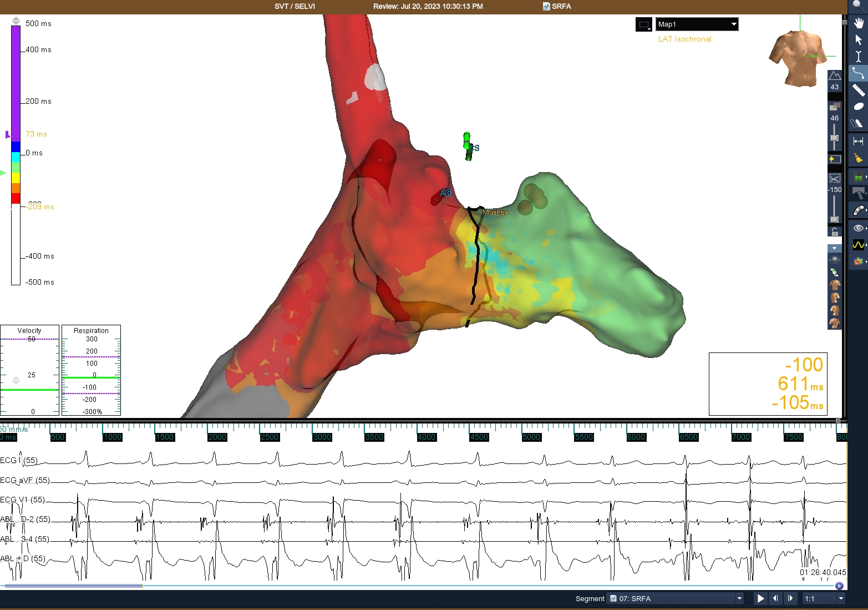
Task: Step forward one frame
Action: (x=790, y=598)
